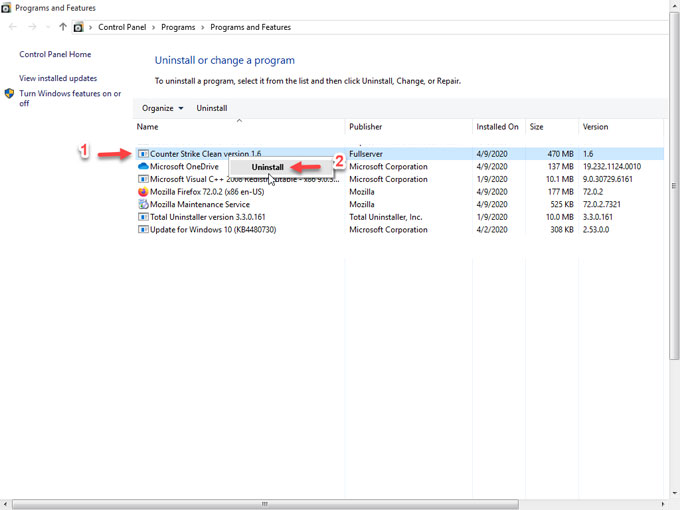Click the horizontal scrollbar thumb

point(265,504)
